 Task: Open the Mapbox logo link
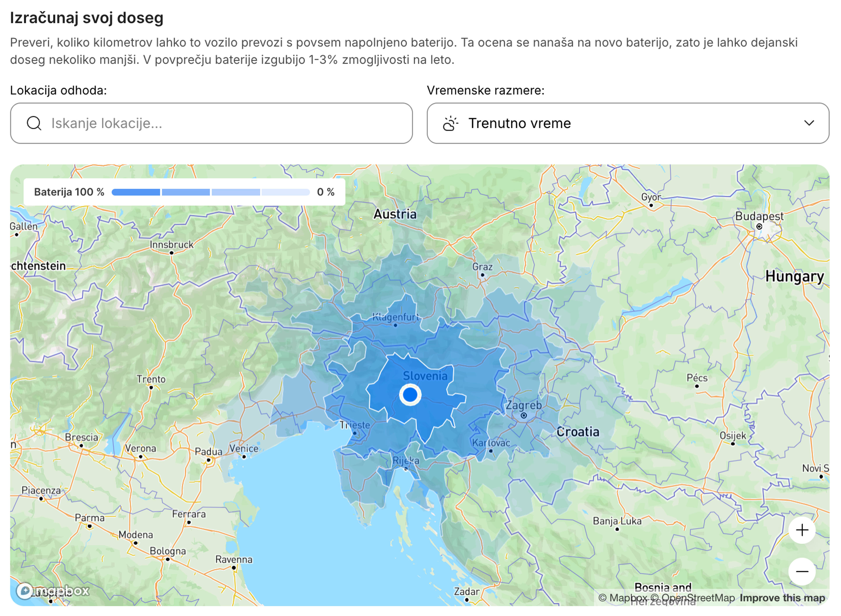tap(53, 591)
